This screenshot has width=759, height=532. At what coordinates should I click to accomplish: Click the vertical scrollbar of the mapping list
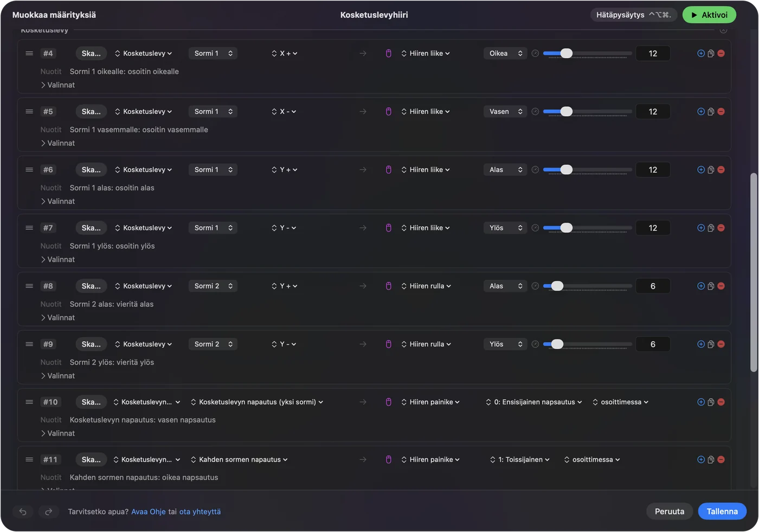point(754,273)
